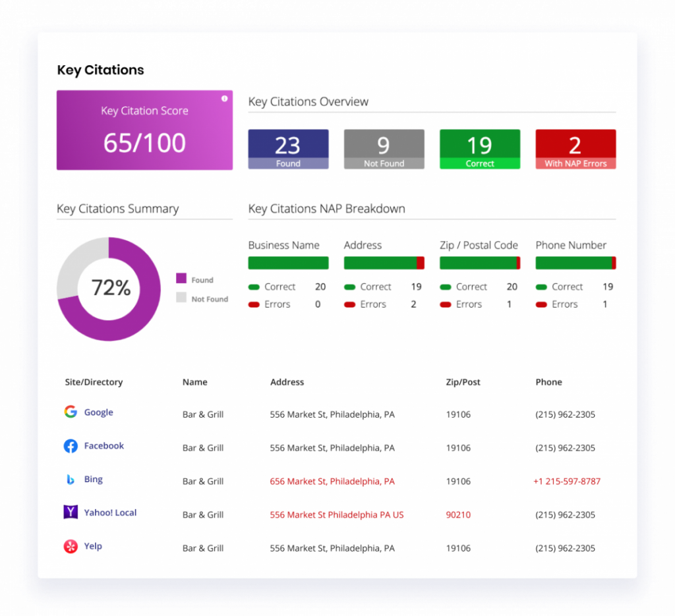
Task: Select the 23 Found overview tile
Action: click(289, 150)
